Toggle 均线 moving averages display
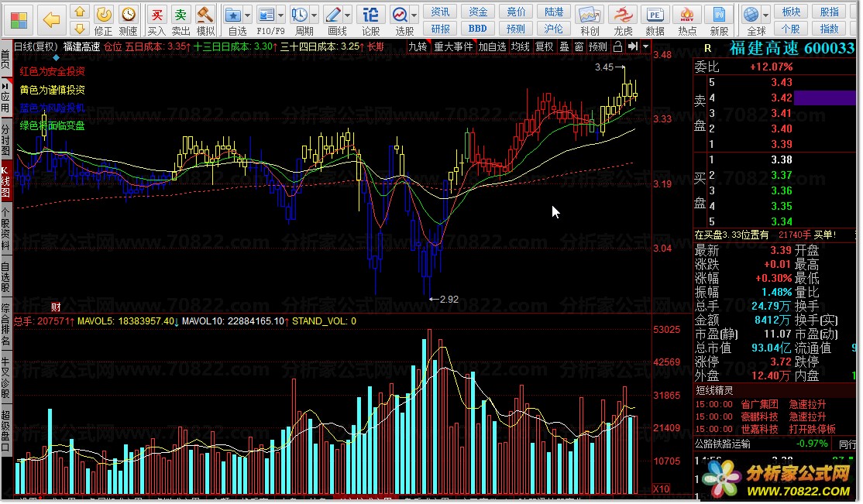 pos(520,46)
